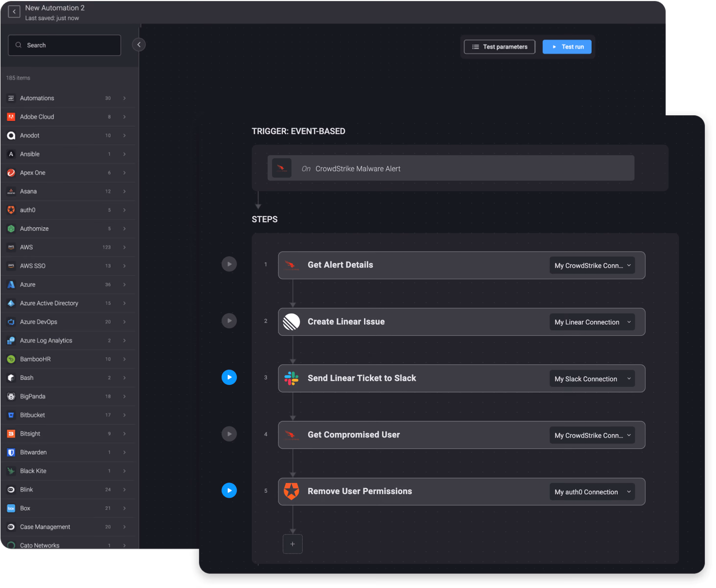Run step 4 Get Compromised User

229,434
